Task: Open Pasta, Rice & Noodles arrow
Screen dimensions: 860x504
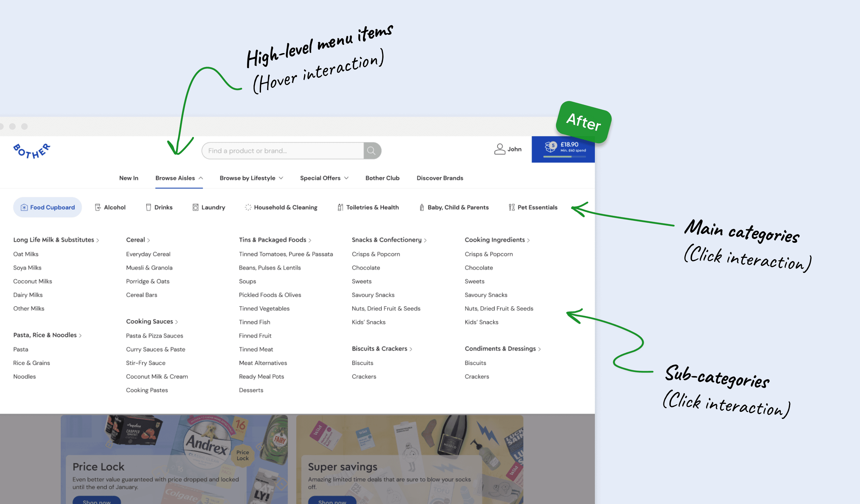Action: 80,335
